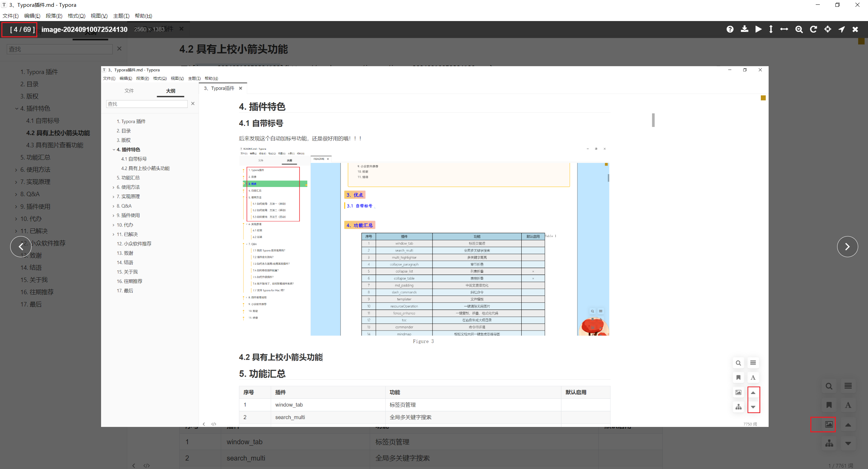Viewport: 868px width, 469px height.
Task: Toggle the sidebar with the bottom-left arrow
Action: tap(134, 466)
